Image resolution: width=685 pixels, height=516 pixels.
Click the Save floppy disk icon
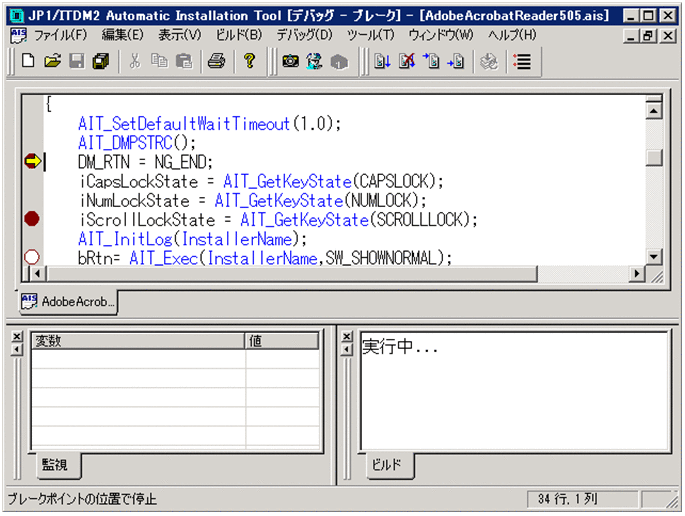[x=77, y=61]
